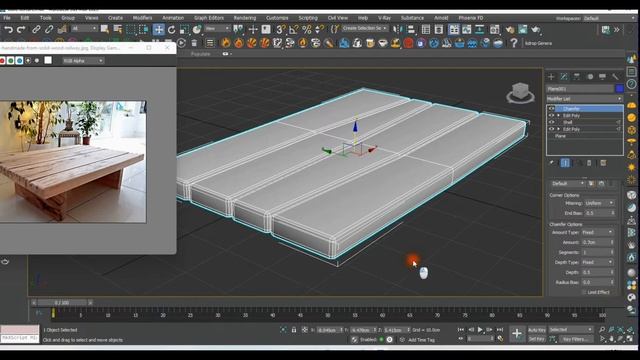Click the ViewCube in the viewport
Image resolution: width=640 pixels, height=360 pixels.
point(520,93)
